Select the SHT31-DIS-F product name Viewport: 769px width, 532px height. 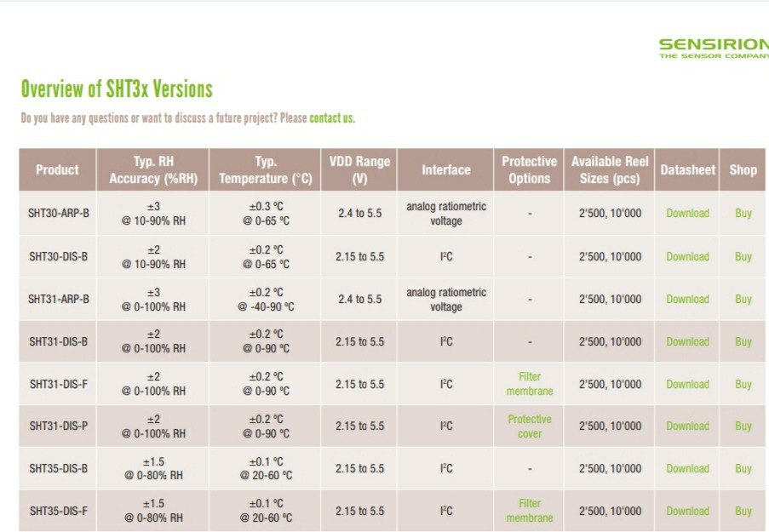tap(59, 384)
